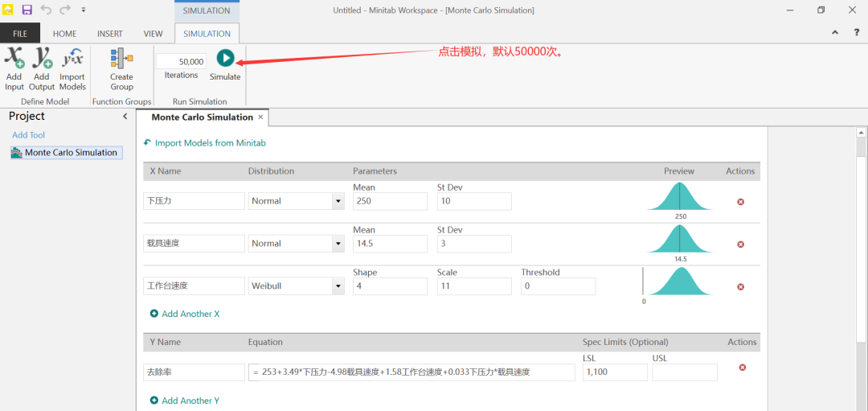Click the Iterations field showing 50,000
Viewport: 868px width, 411px height.
tap(181, 61)
